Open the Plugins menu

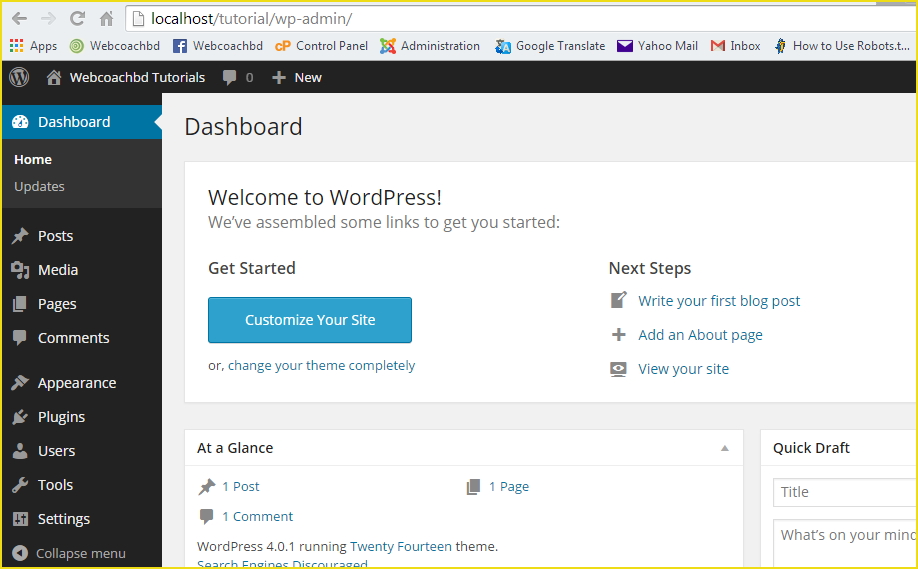61,417
